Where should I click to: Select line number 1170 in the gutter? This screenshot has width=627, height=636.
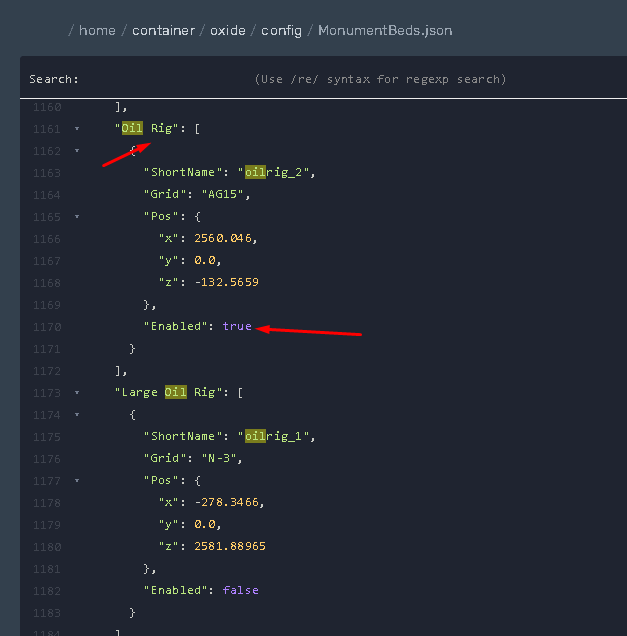coord(46,327)
